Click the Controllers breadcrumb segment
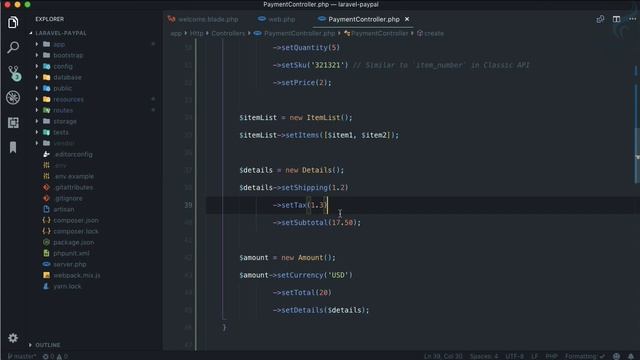 (x=228, y=33)
